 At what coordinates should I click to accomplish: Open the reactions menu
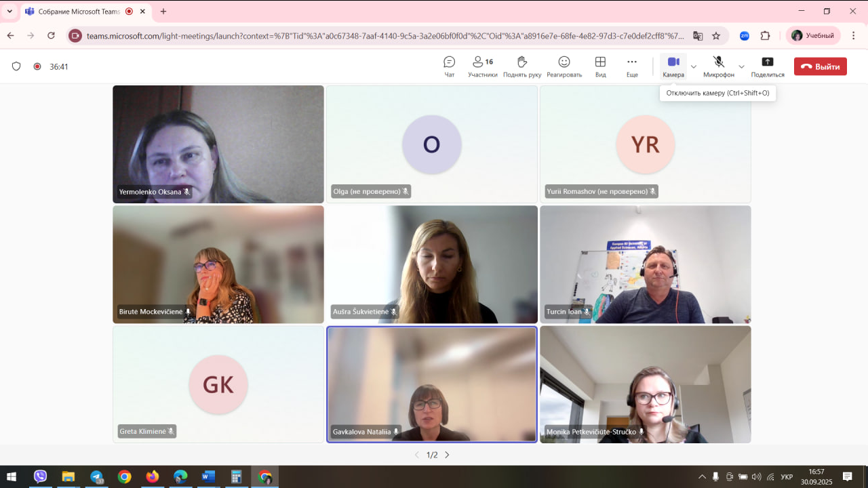click(564, 66)
